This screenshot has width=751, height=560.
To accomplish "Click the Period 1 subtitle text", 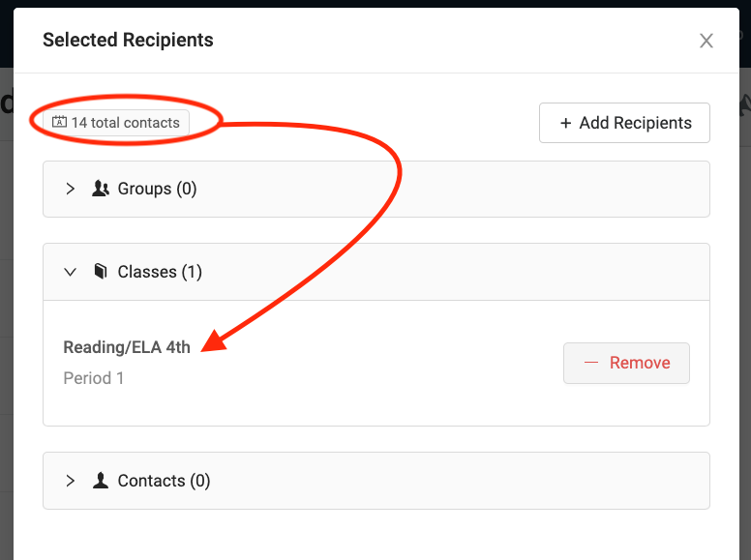I will click(94, 378).
